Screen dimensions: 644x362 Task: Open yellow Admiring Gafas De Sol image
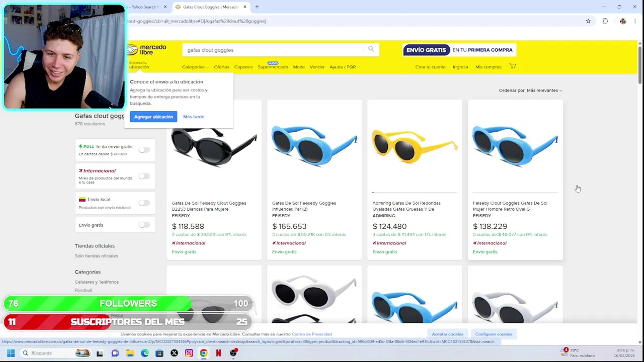(415, 146)
